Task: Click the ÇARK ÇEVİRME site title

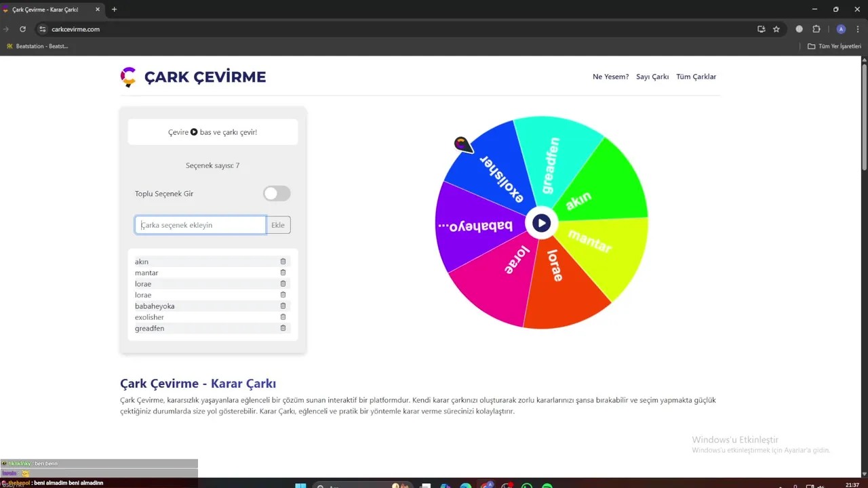Action: pos(205,77)
